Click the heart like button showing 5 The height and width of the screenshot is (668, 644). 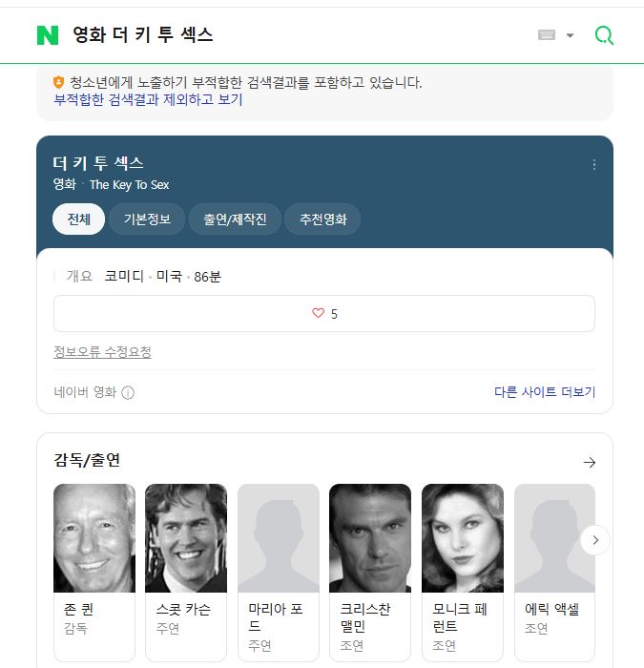pos(324,314)
